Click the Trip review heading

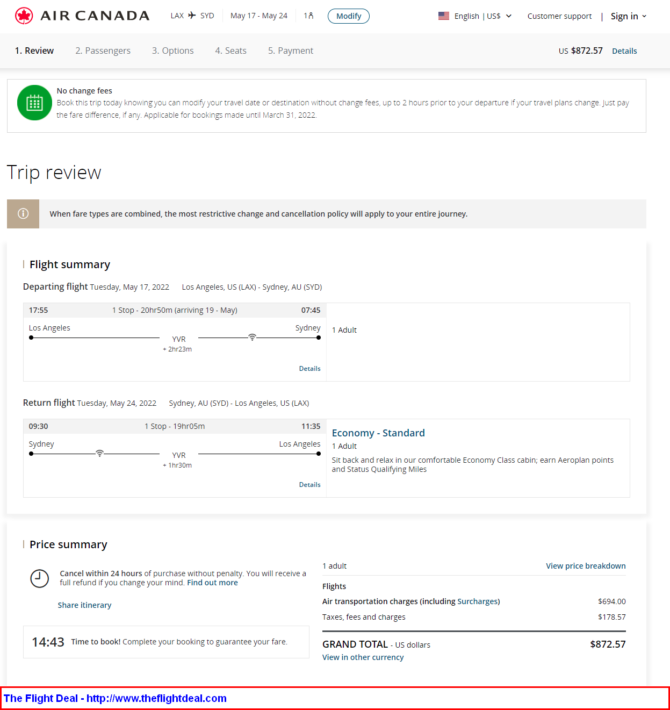[54, 173]
